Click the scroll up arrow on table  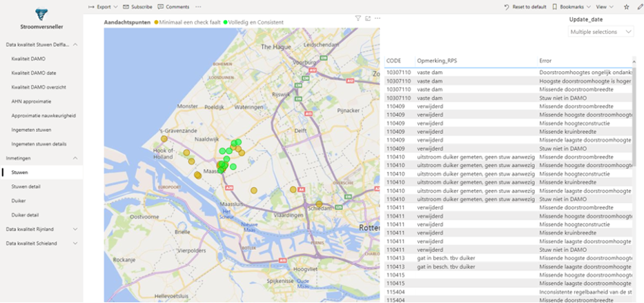coord(634,61)
